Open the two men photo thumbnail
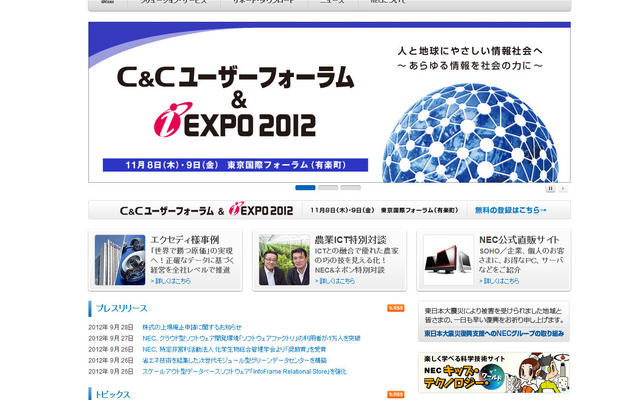 [x=284, y=260]
